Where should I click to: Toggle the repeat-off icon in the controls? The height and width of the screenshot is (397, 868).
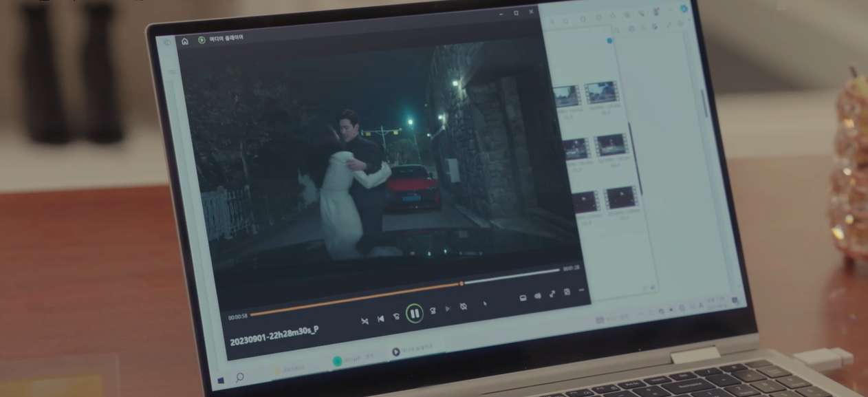464,307
